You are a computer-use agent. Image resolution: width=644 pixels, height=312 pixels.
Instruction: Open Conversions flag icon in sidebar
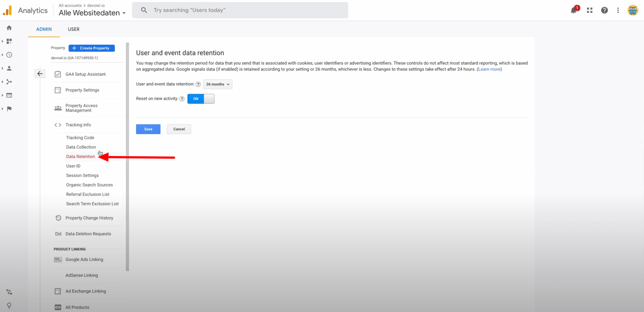[x=9, y=109]
